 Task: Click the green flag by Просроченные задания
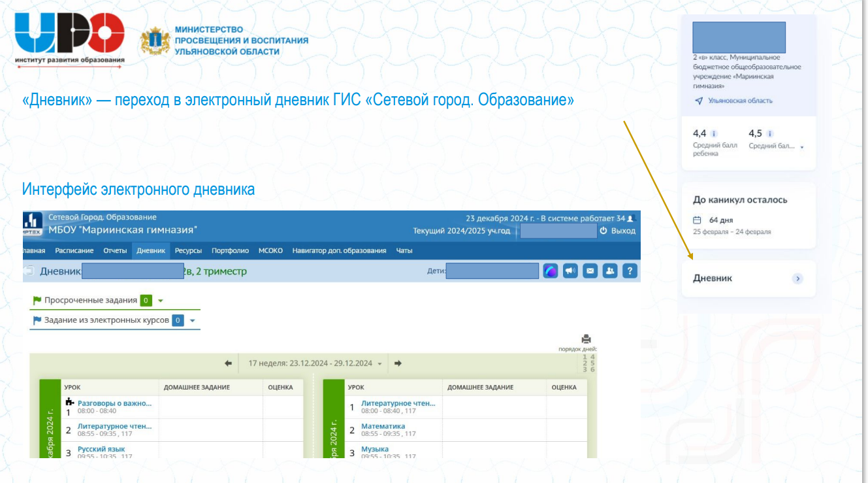point(37,301)
